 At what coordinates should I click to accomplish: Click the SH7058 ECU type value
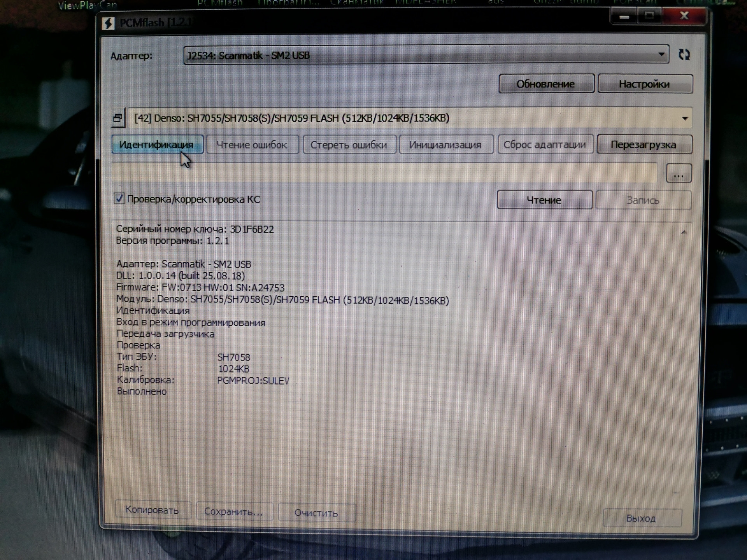(x=234, y=357)
